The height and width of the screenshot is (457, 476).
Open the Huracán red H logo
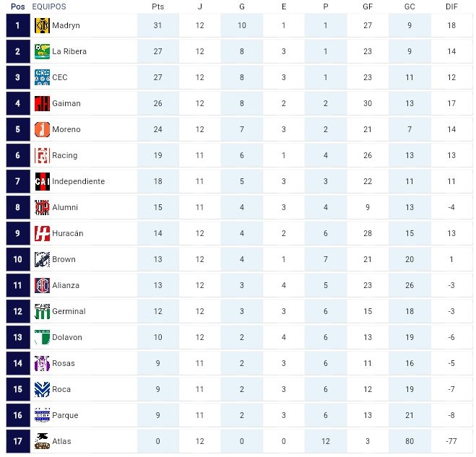pyautogui.click(x=42, y=233)
